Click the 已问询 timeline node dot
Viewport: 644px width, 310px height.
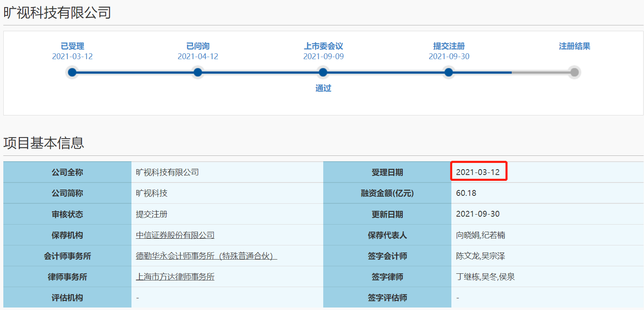198,72
